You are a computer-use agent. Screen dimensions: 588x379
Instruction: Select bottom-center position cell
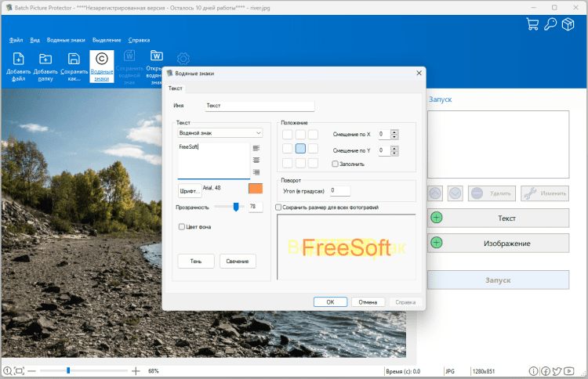click(300, 163)
